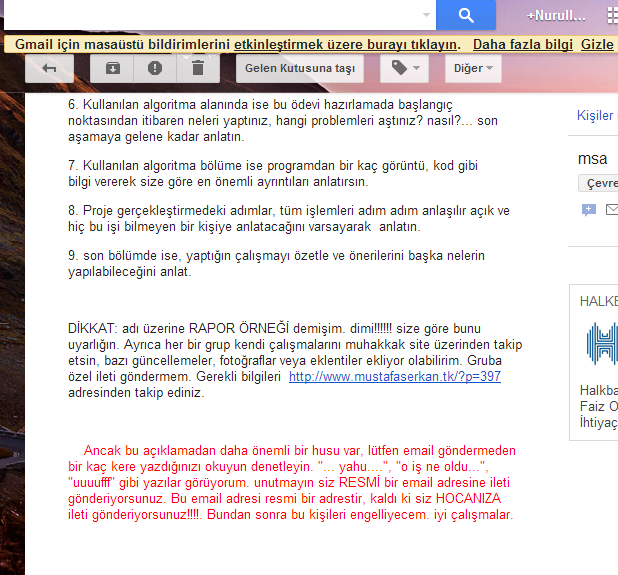Open the Daha fazla bilgi link

523,45
